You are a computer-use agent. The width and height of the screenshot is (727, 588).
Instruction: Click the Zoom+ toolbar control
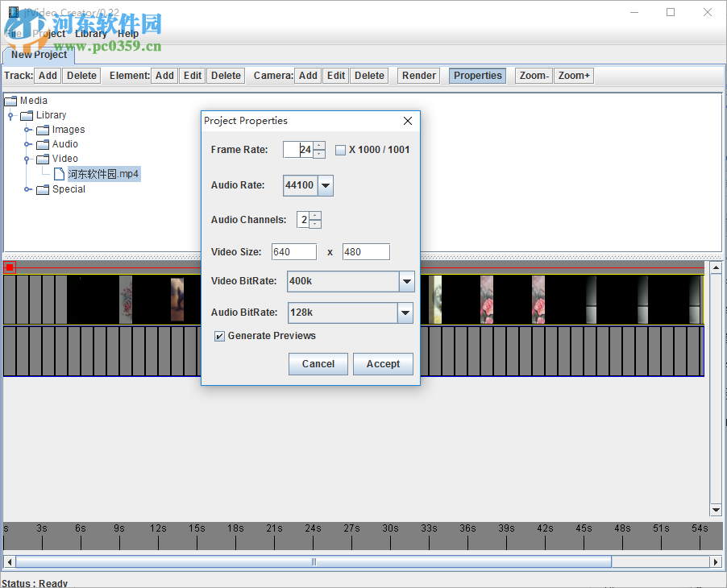tap(573, 75)
